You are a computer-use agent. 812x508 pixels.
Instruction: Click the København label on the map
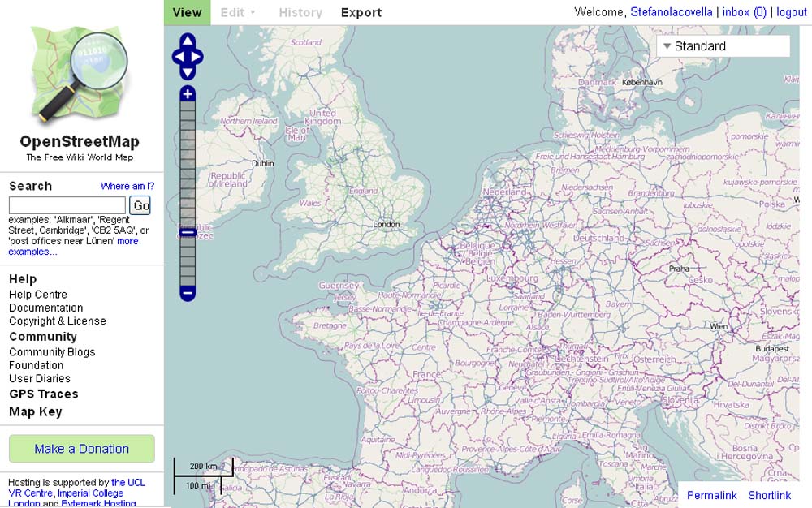pyautogui.click(x=642, y=82)
